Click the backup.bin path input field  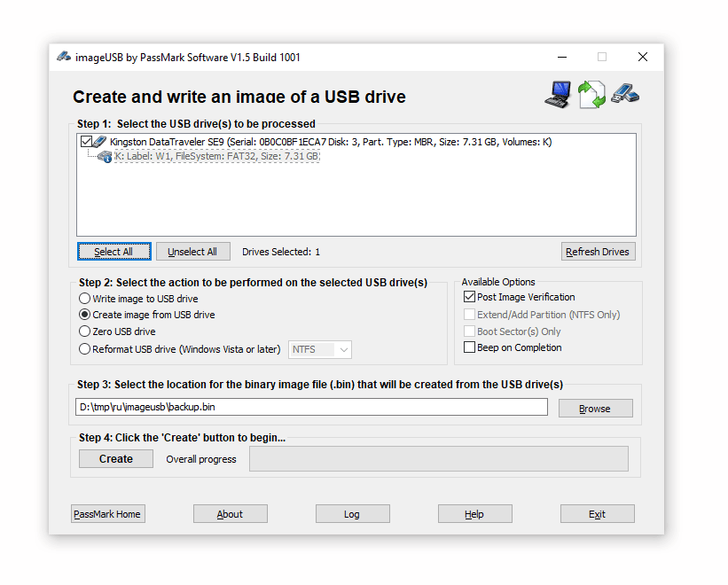[x=311, y=407]
